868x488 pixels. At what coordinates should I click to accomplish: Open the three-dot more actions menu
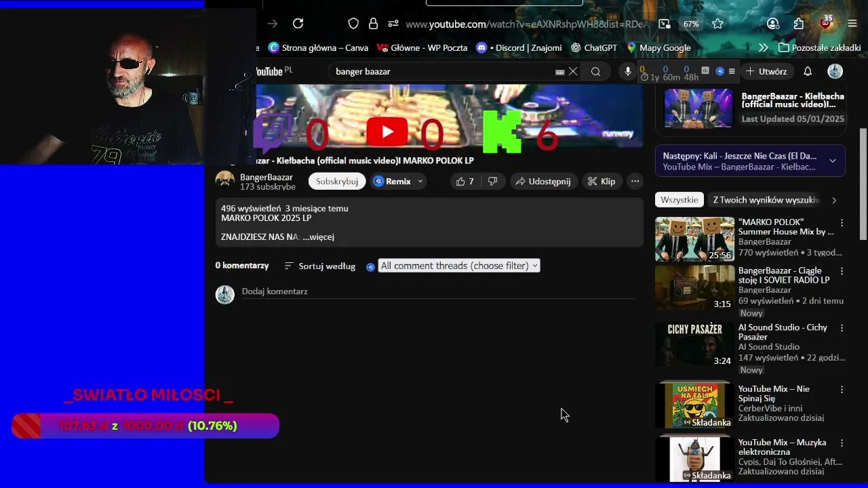point(635,181)
